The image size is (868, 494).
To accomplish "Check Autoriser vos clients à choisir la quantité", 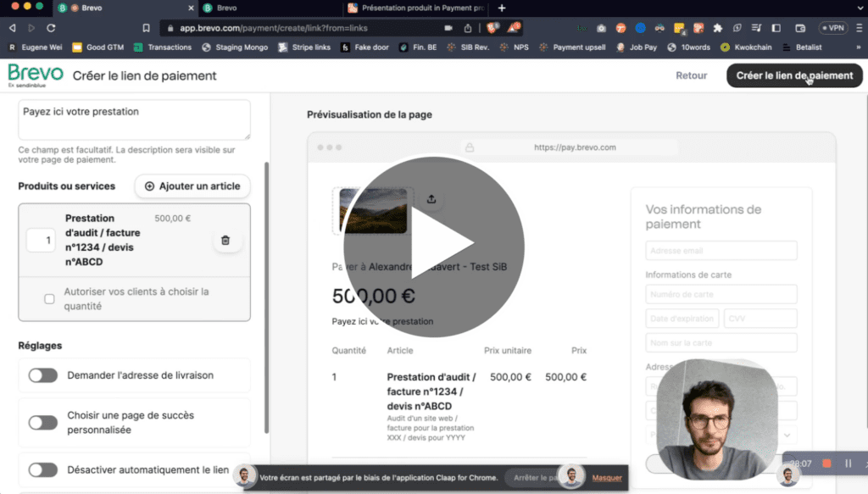I will pyautogui.click(x=48, y=298).
